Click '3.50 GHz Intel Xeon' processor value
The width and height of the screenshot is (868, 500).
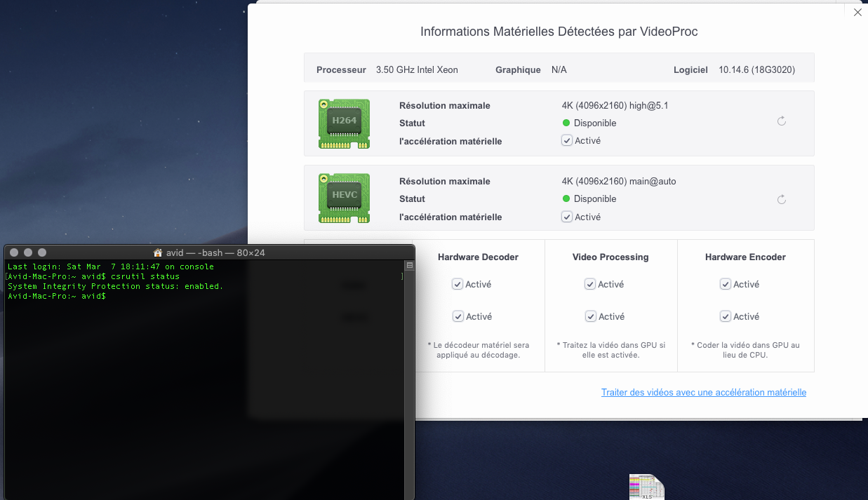click(417, 70)
